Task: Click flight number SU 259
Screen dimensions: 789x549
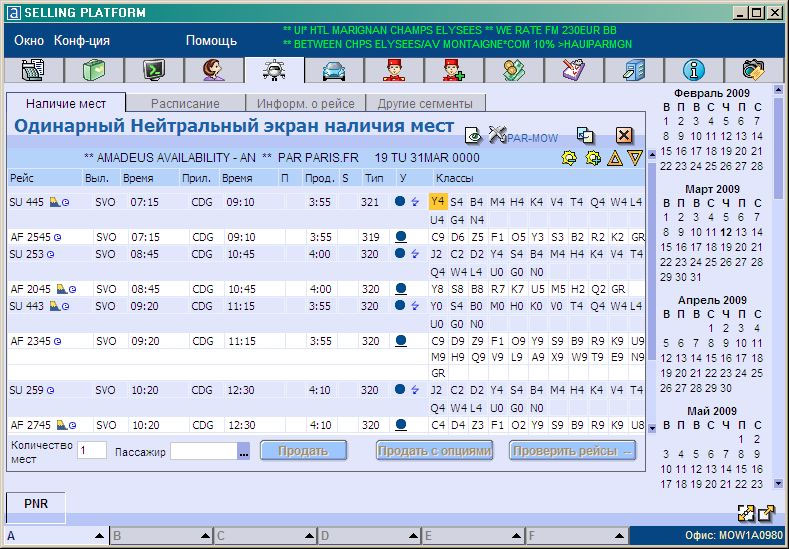Action: [27, 390]
